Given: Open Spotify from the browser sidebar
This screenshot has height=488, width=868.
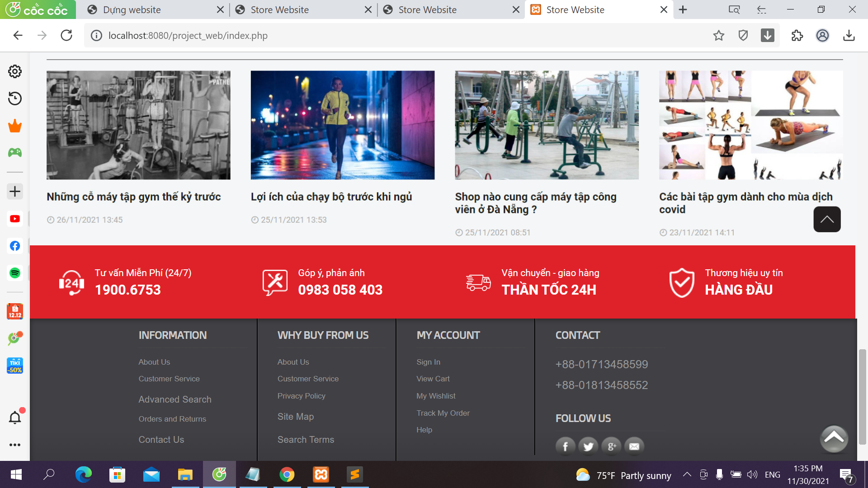Looking at the screenshot, I should coord(15,273).
